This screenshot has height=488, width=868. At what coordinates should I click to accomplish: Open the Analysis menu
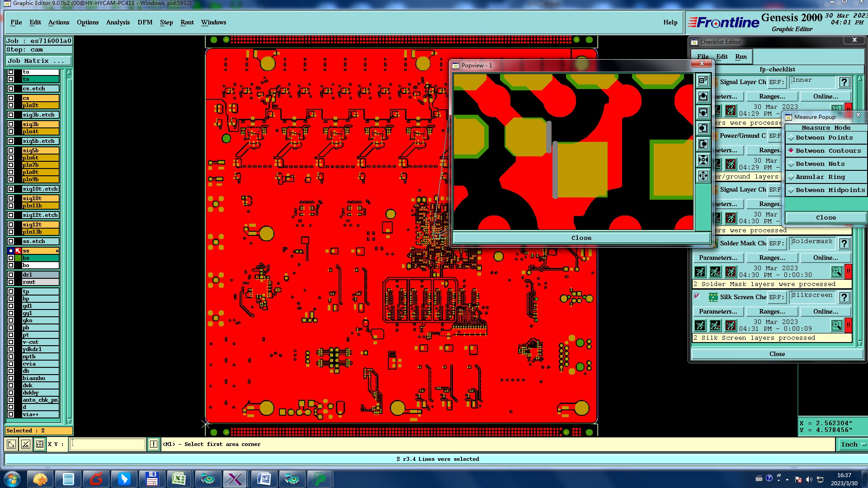(118, 22)
